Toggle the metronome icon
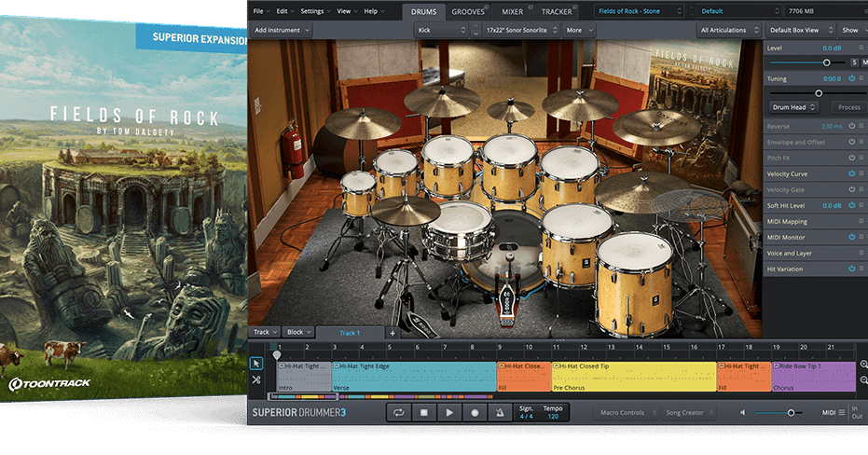 pos(500,412)
